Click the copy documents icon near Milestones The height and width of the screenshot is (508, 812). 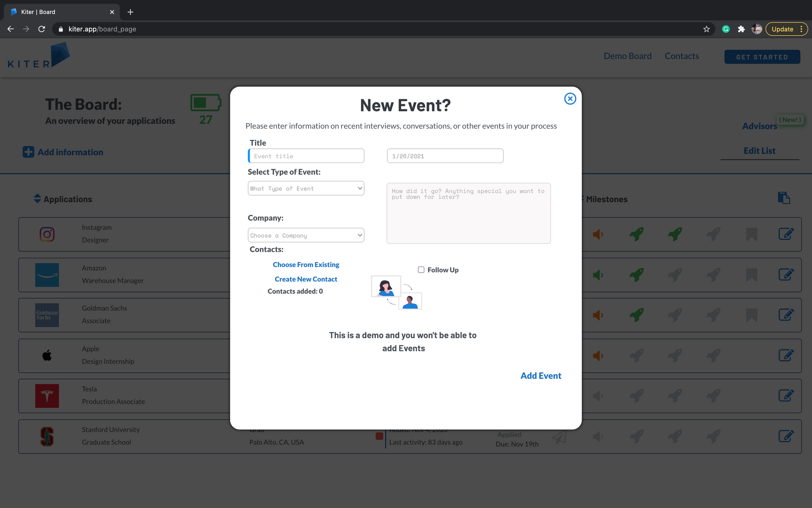click(784, 198)
